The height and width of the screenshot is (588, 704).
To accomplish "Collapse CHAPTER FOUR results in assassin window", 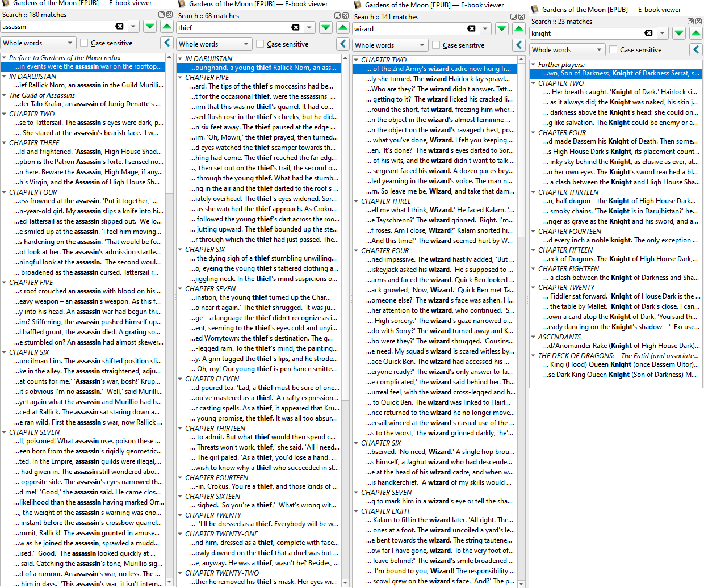I will click(x=4, y=192).
